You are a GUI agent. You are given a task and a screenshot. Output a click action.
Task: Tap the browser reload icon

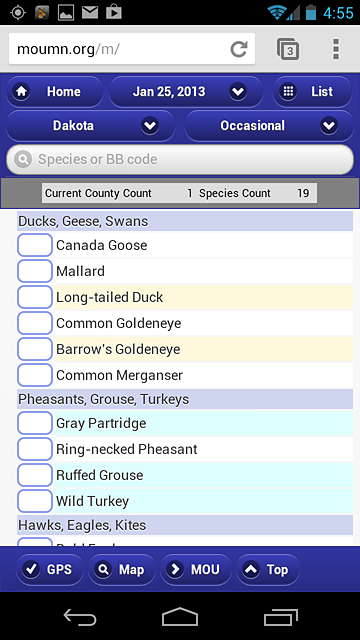click(239, 49)
